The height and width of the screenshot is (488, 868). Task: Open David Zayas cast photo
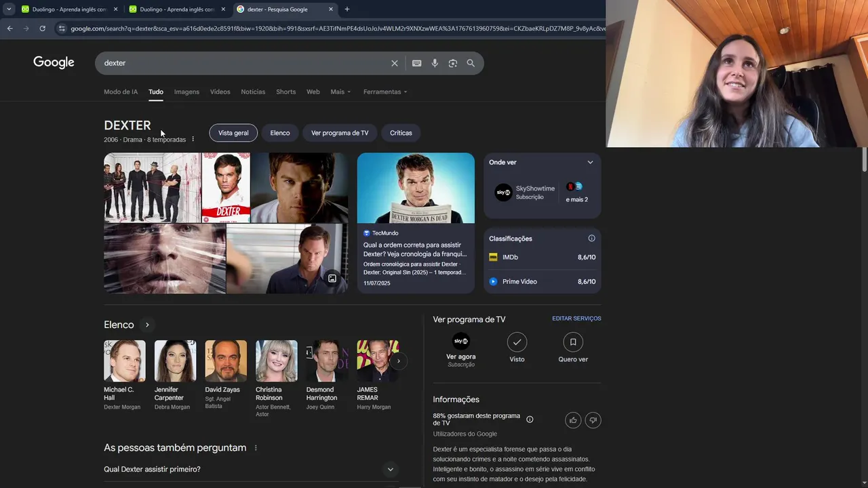pyautogui.click(x=226, y=361)
